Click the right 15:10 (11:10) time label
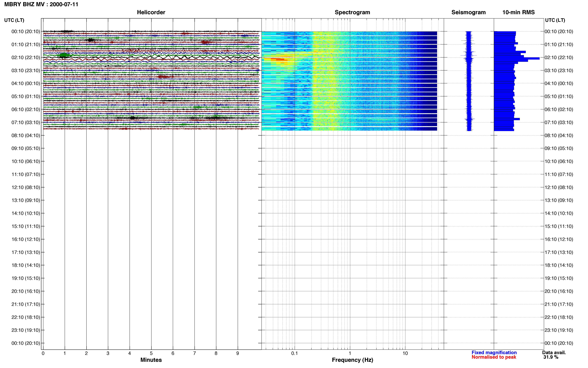The width and height of the screenshot is (588, 368). point(559,226)
